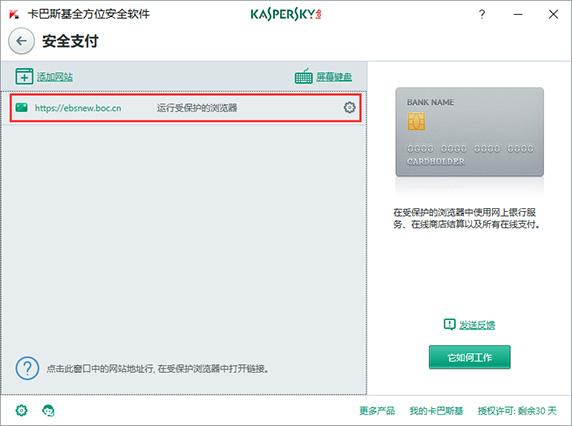
Task: Open settings gear for ebsnew.boc.cn row
Action: coord(349,108)
